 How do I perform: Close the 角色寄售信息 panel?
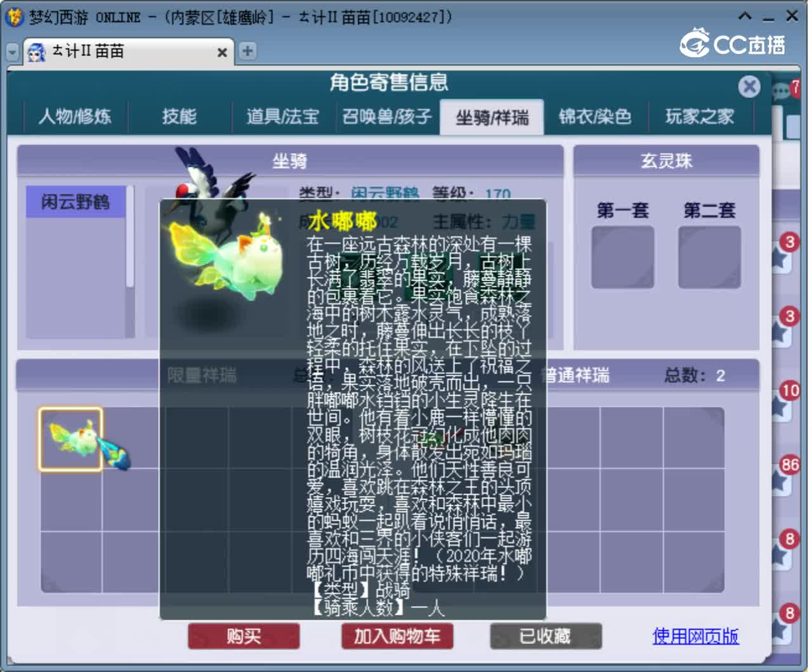click(749, 86)
